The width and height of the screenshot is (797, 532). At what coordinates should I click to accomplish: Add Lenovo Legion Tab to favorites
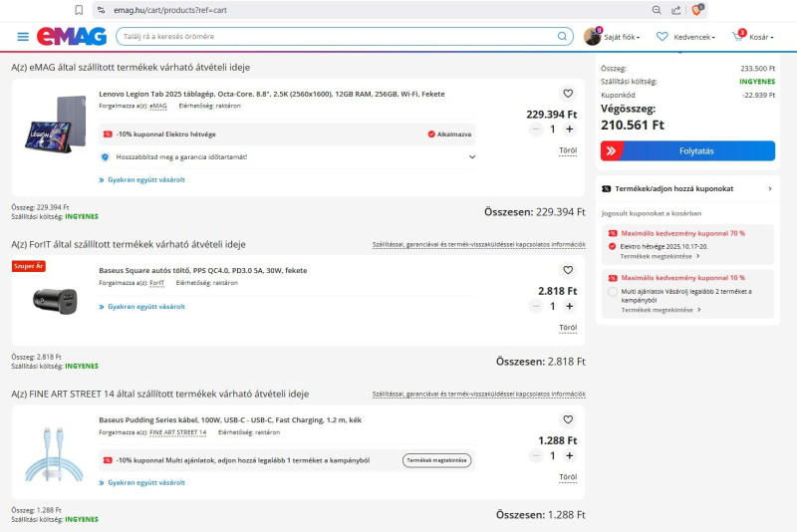pyautogui.click(x=568, y=94)
